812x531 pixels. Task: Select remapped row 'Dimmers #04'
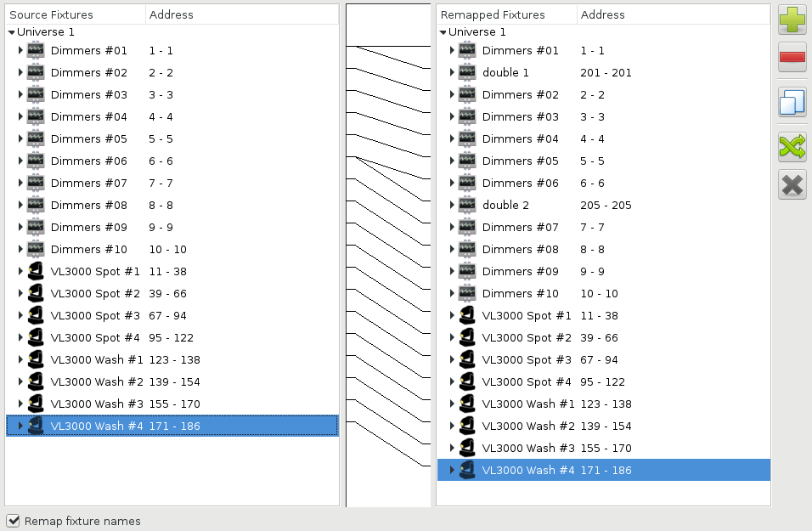tap(603, 138)
